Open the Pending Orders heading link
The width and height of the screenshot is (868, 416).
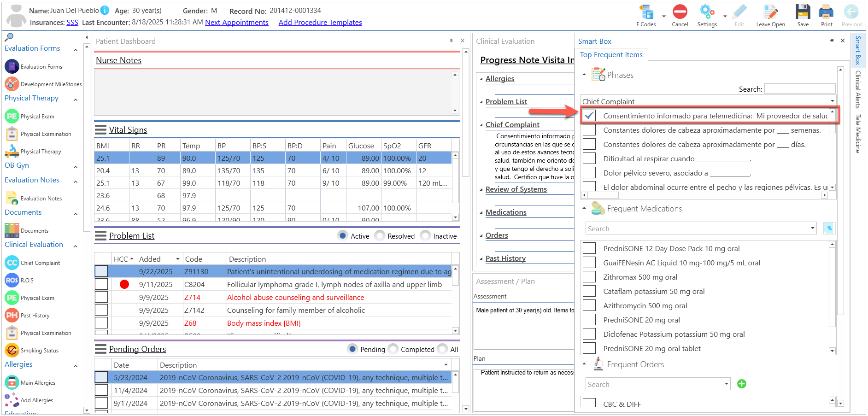pyautogui.click(x=137, y=349)
